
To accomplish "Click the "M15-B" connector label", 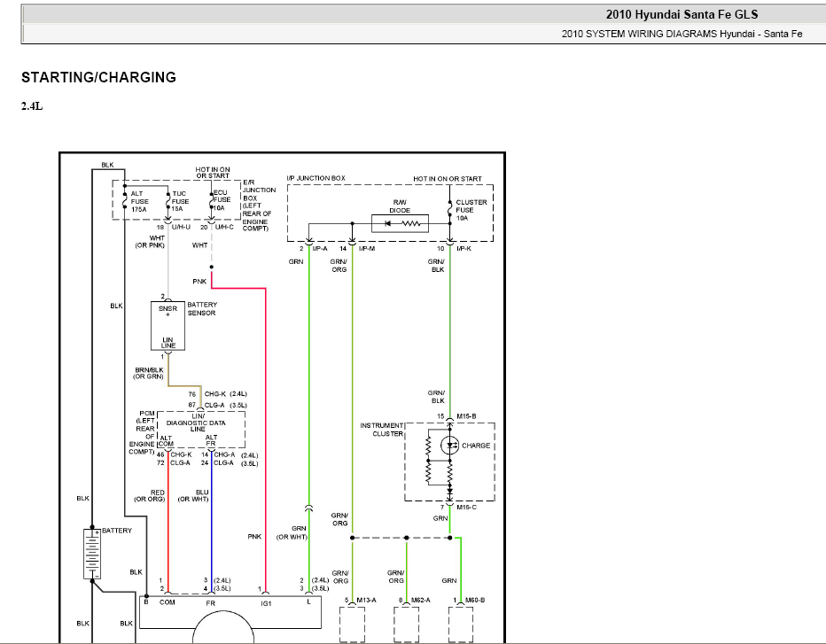I will point(466,416).
